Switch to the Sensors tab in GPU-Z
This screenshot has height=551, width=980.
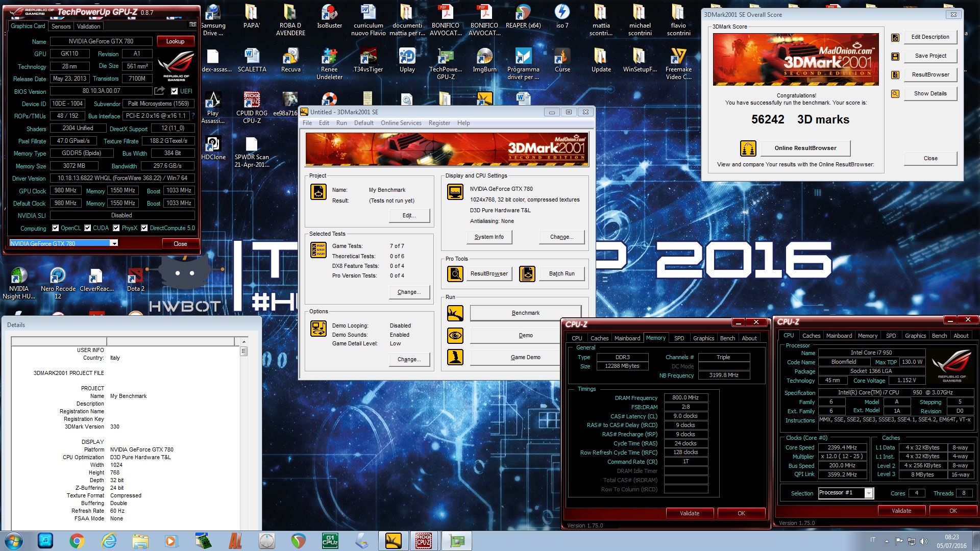pyautogui.click(x=61, y=27)
